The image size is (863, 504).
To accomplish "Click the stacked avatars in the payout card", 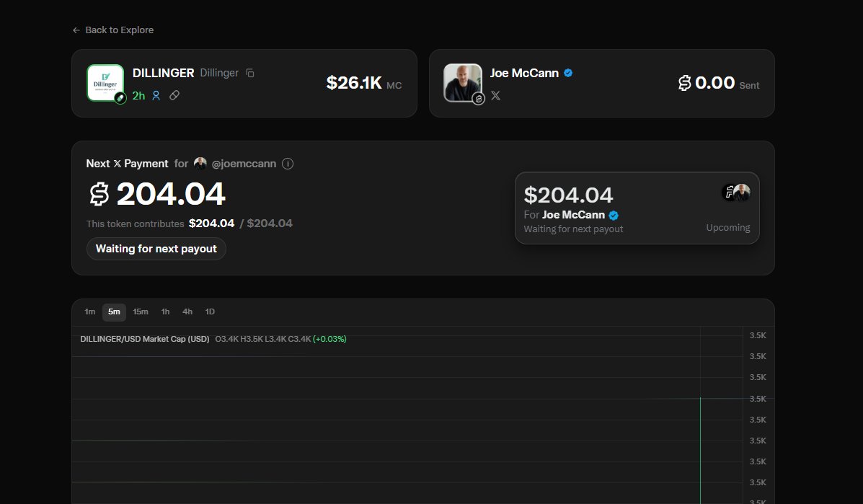I will 736,193.
